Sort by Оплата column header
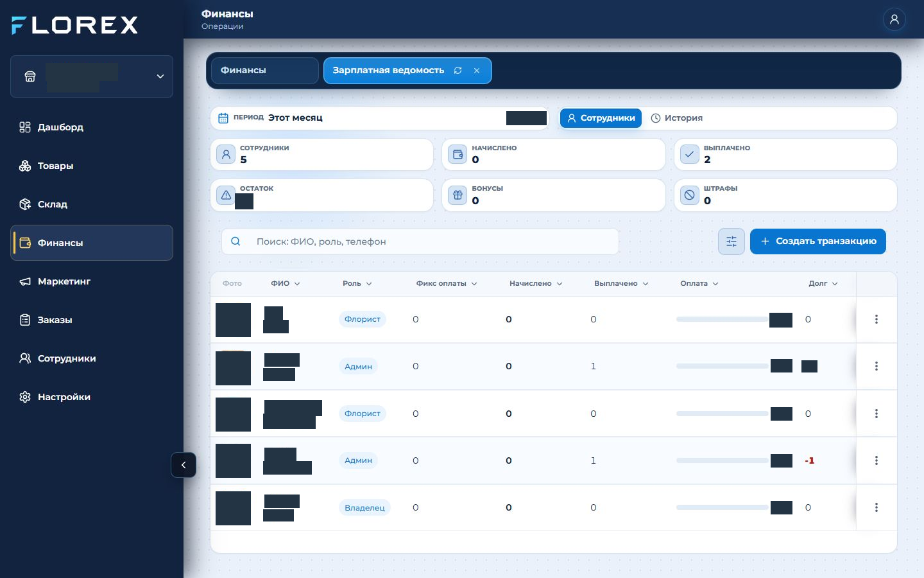Image resolution: width=924 pixels, height=578 pixels. pos(699,283)
